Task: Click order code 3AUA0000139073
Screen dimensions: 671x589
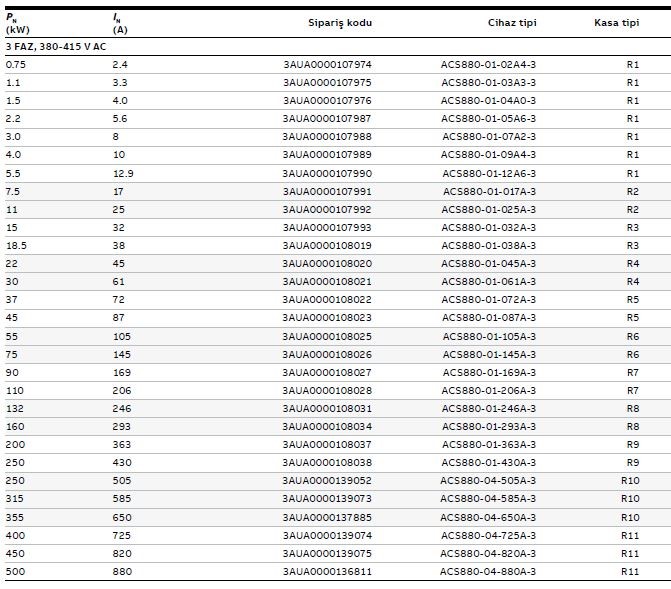Action: [327, 498]
